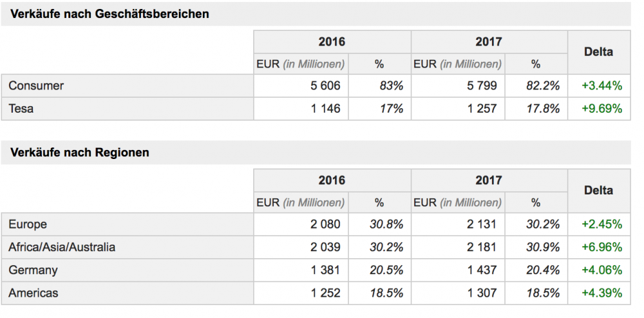This screenshot has width=644, height=318.
Task: Select the Germany row label
Action: (33, 270)
